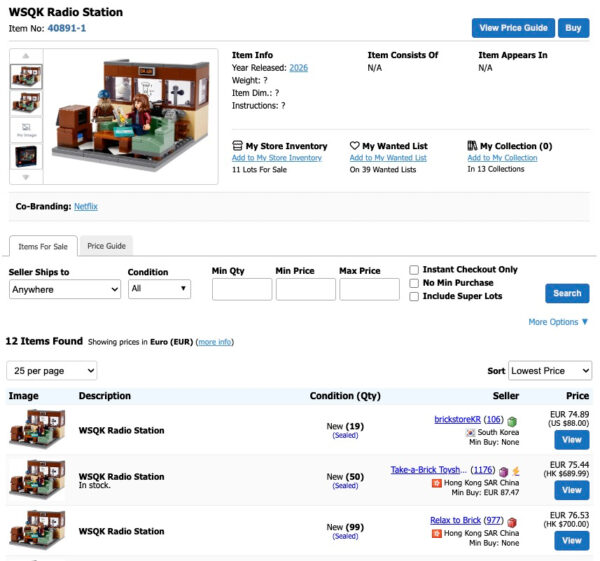Click Relax to Brick's red cube icon
600x561 pixels.
coord(513,521)
